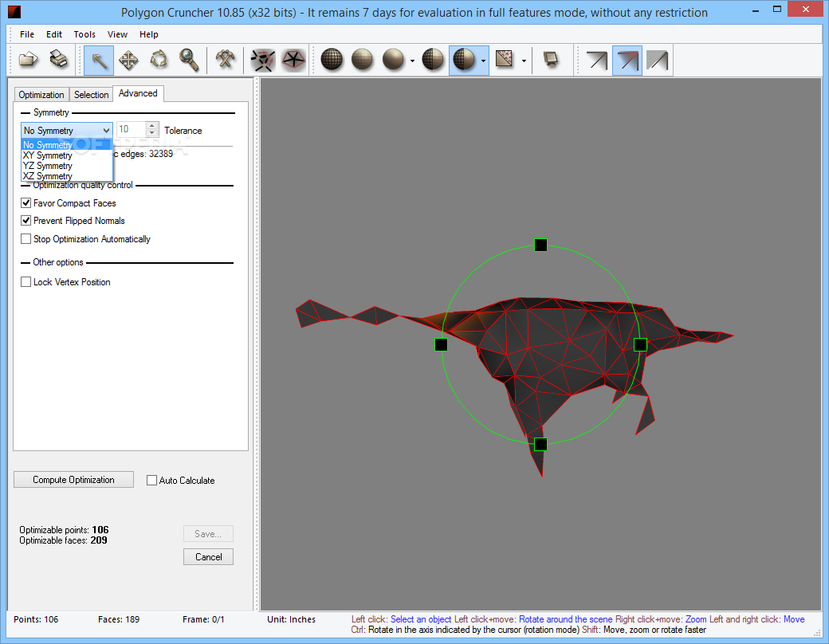This screenshot has width=829, height=644.
Task: Switch to half wireframe, half flat sphere mode
Action: (x=433, y=60)
